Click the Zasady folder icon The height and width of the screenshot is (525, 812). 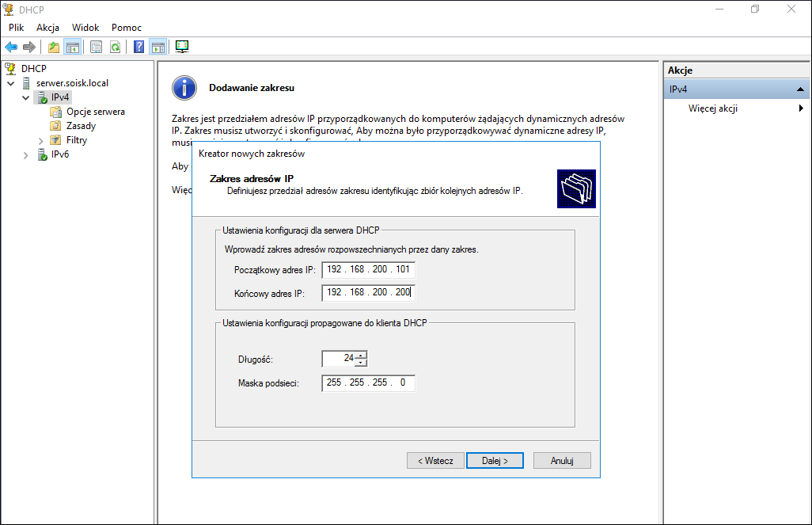point(56,125)
